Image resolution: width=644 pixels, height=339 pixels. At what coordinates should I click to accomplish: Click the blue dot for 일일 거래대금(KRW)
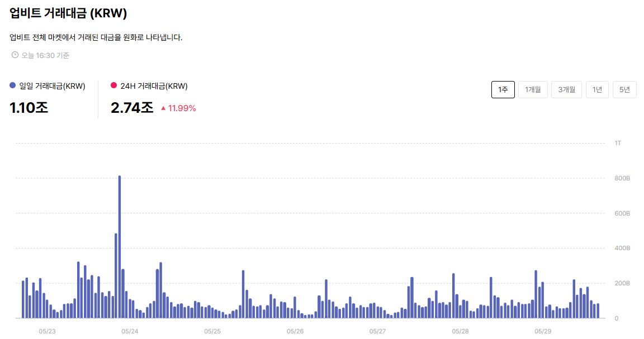coord(12,85)
